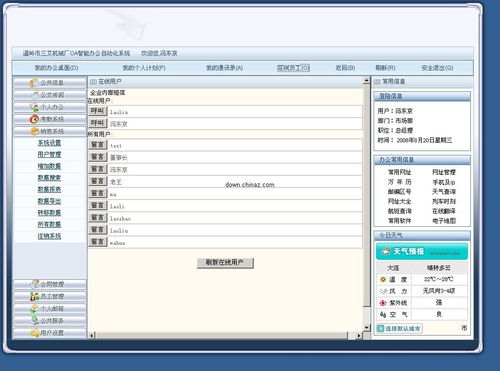This screenshot has width=500, height=371.
Task: Open the 数据搜索 link
Action: (49, 178)
